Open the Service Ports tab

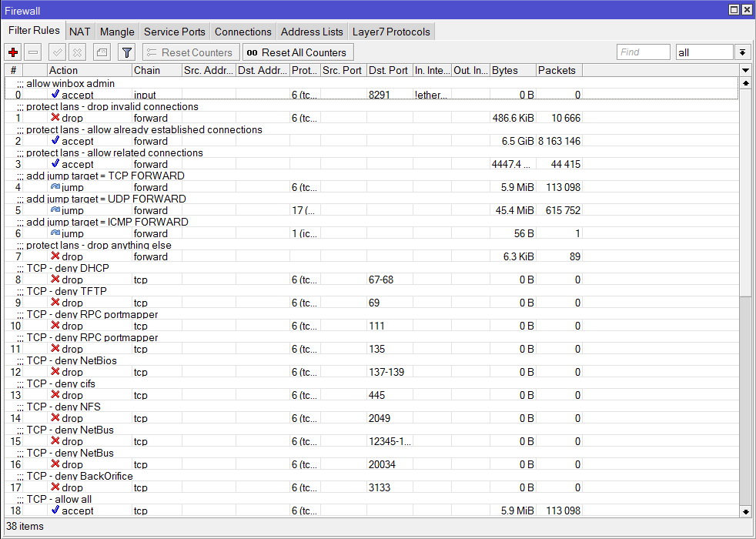tap(175, 32)
